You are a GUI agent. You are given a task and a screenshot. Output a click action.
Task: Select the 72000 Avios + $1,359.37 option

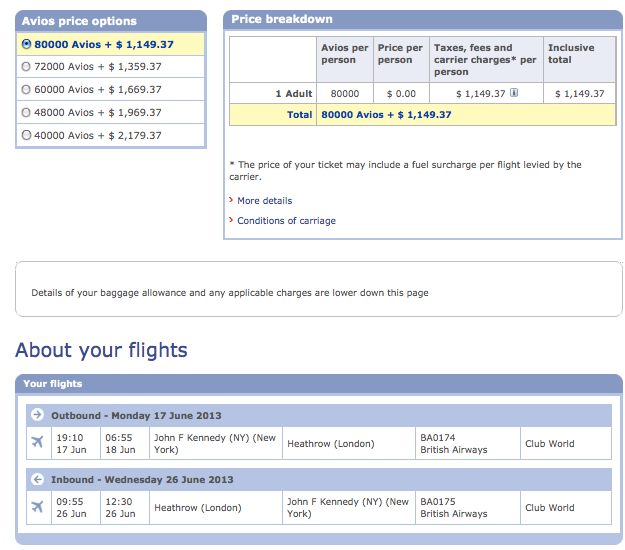coord(26,67)
